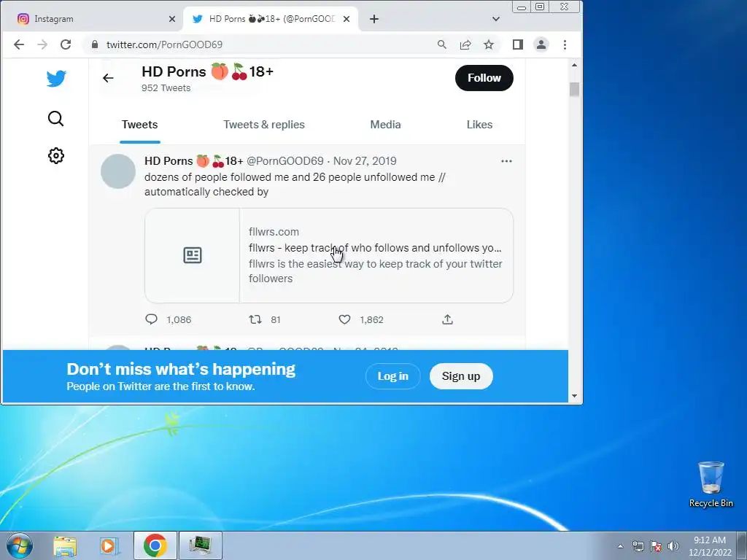
Task: Open Chrome's three-dot menu
Action: 565,44
